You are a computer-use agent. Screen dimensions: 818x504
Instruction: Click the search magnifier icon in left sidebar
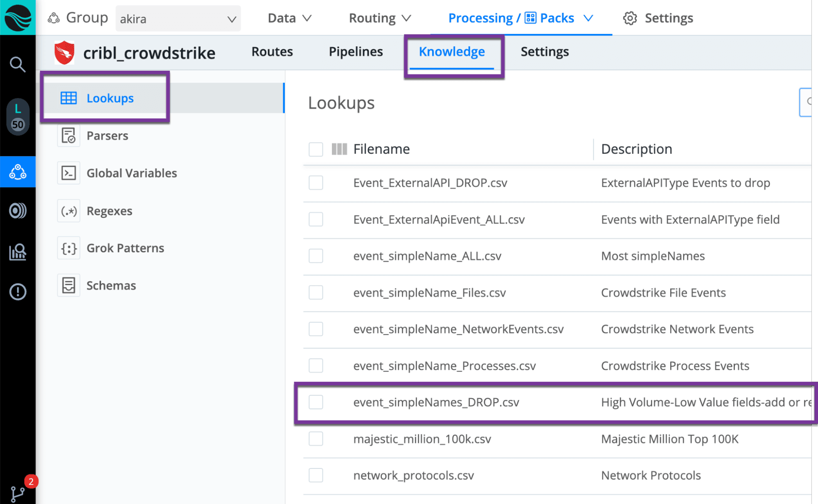click(18, 64)
